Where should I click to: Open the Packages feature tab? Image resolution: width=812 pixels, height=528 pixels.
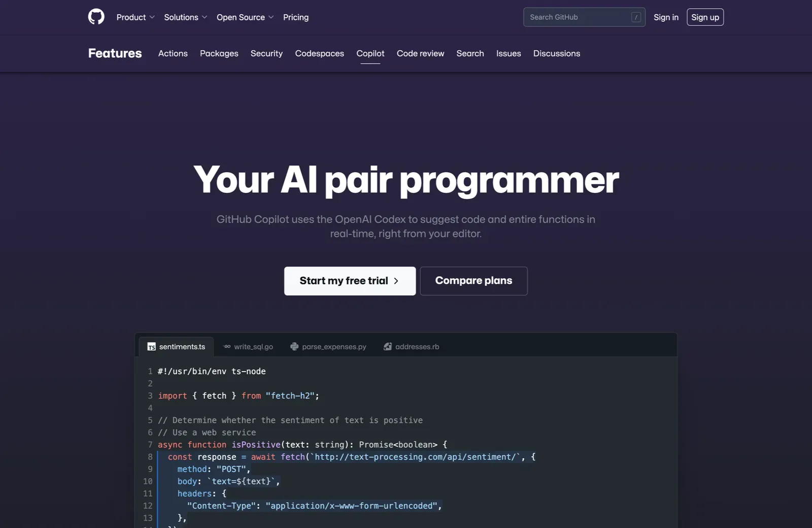tap(219, 53)
